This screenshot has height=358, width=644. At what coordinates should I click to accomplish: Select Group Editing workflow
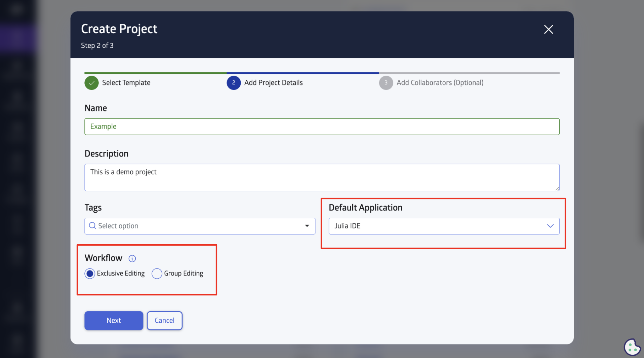coord(157,274)
